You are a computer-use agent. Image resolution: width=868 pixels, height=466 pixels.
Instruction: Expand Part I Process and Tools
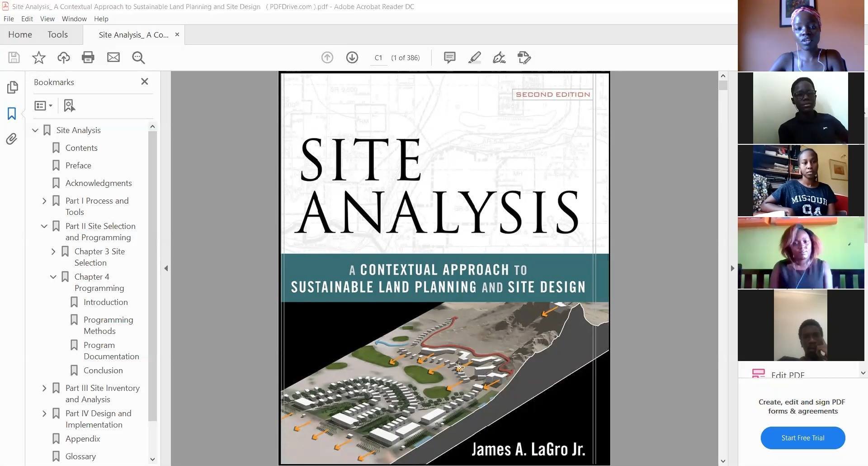[x=44, y=201]
